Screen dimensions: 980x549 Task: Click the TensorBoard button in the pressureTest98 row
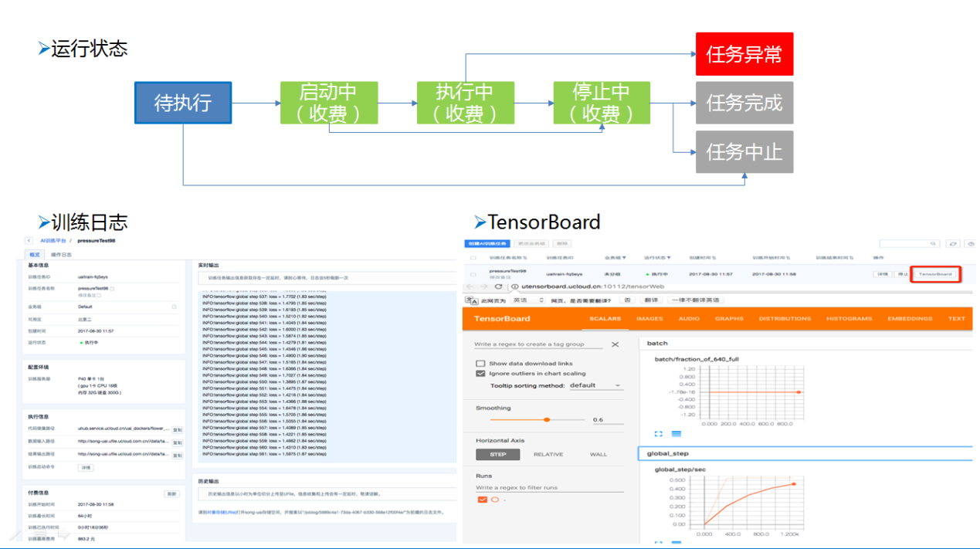[934, 274]
